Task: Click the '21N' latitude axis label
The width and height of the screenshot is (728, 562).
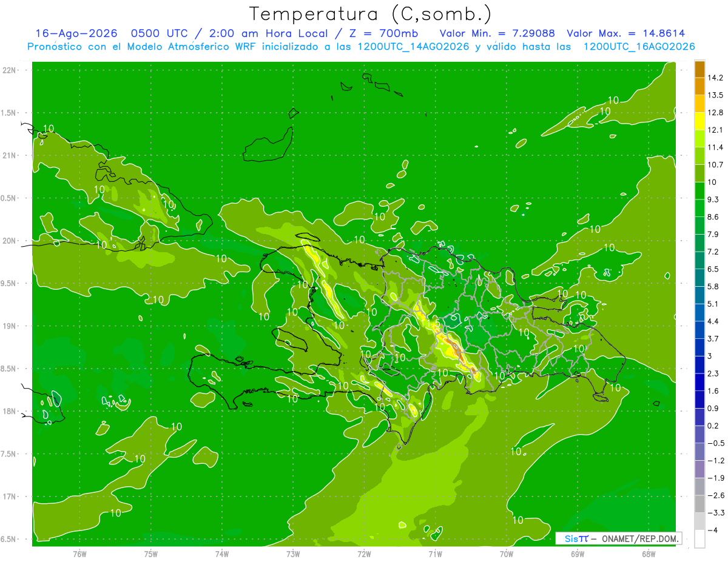Action: (x=10, y=155)
